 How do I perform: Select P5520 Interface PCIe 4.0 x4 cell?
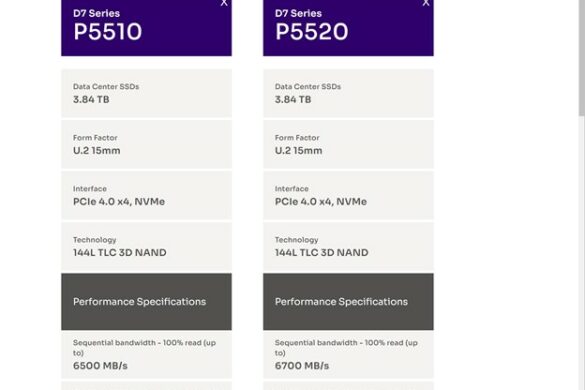pos(348,196)
